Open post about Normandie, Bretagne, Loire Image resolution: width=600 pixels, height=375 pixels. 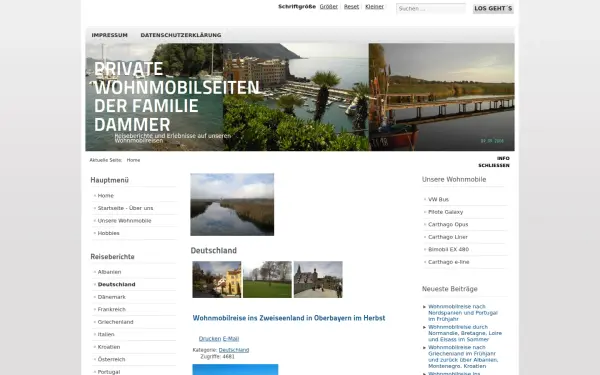465,333
